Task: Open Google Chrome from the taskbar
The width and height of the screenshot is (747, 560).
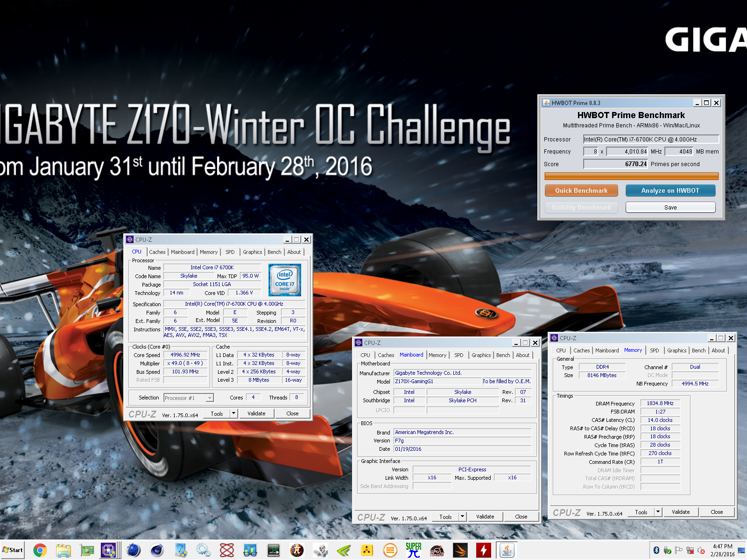Action: [40, 551]
